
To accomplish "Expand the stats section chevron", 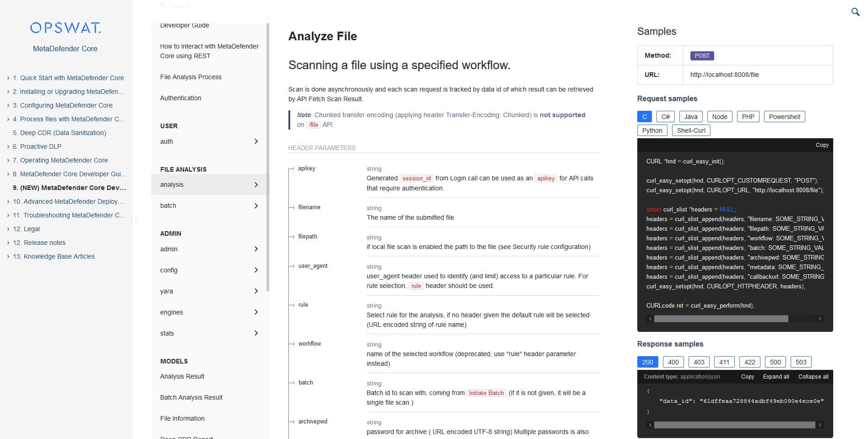I will (256, 333).
